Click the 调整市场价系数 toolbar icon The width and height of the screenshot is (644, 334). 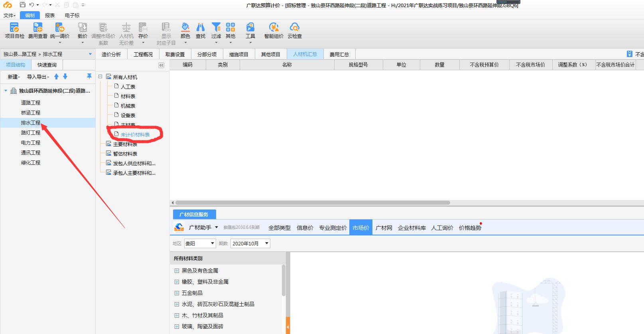(103, 27)
